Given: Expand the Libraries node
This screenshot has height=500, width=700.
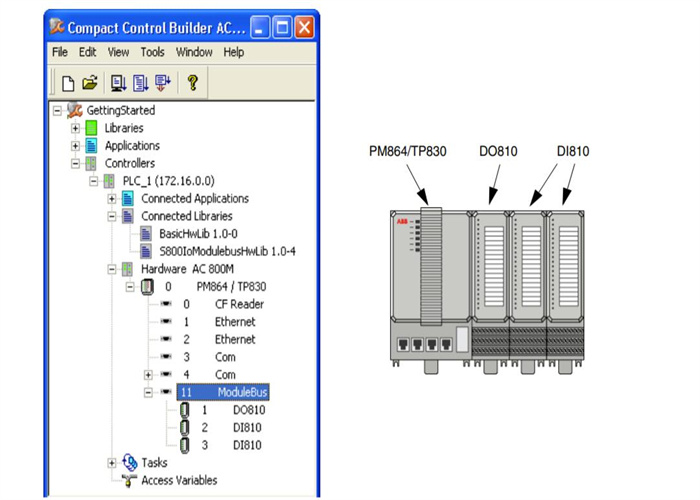Looking at the screenshot, I should coord(75,128).
